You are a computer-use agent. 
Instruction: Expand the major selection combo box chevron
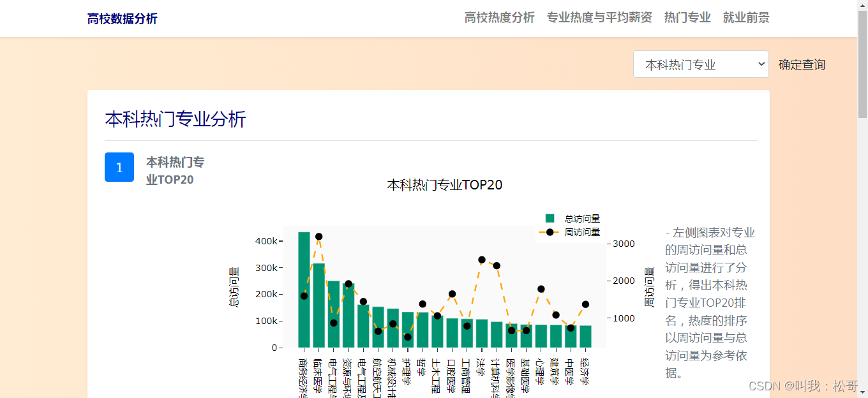[x=760, y=64]
